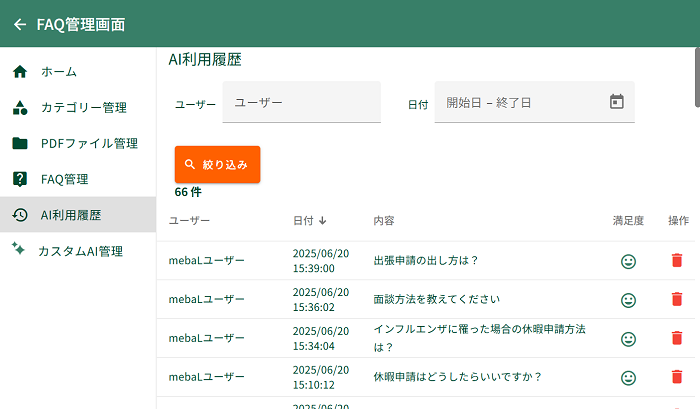Click the 開始日 – 終了日 date range field
This screenshot has height=409, width=700.
pos(520,102)
